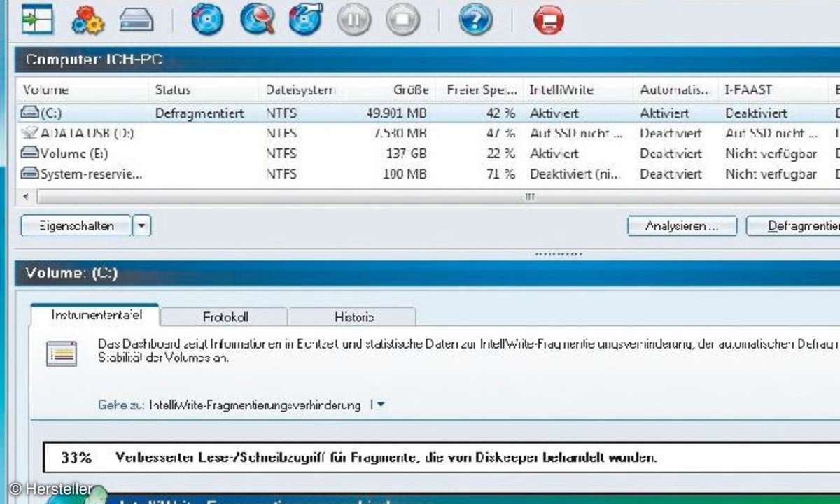840x504 pixels.
Task: Open the Eigenschaften dropdown arrow
Action: pyautogui.click(x=142, y=226)
